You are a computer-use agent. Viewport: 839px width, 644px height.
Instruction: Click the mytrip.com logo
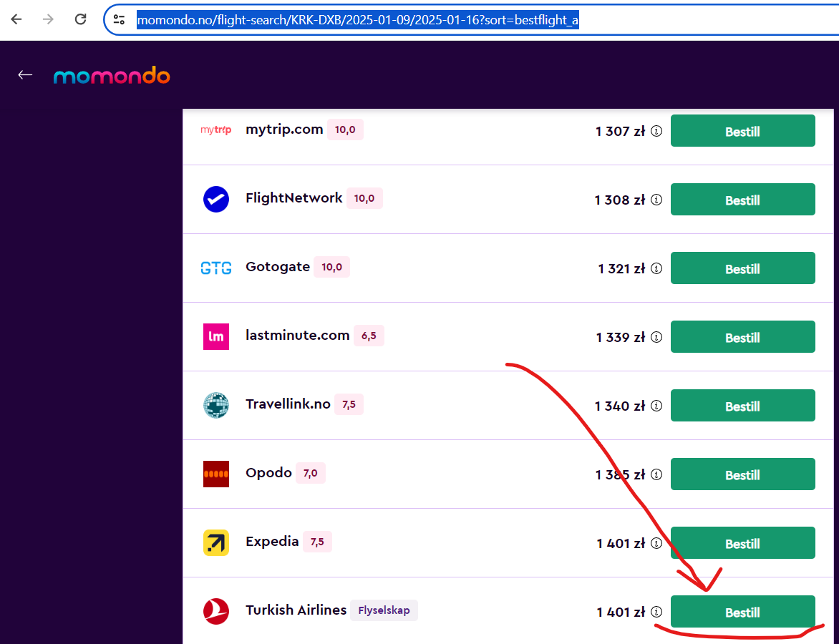[216, 130]
